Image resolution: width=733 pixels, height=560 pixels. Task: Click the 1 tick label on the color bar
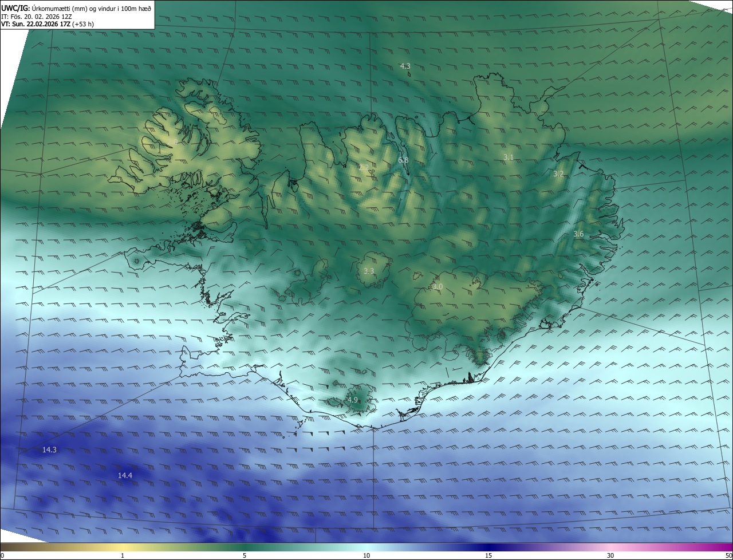(123, 555)
